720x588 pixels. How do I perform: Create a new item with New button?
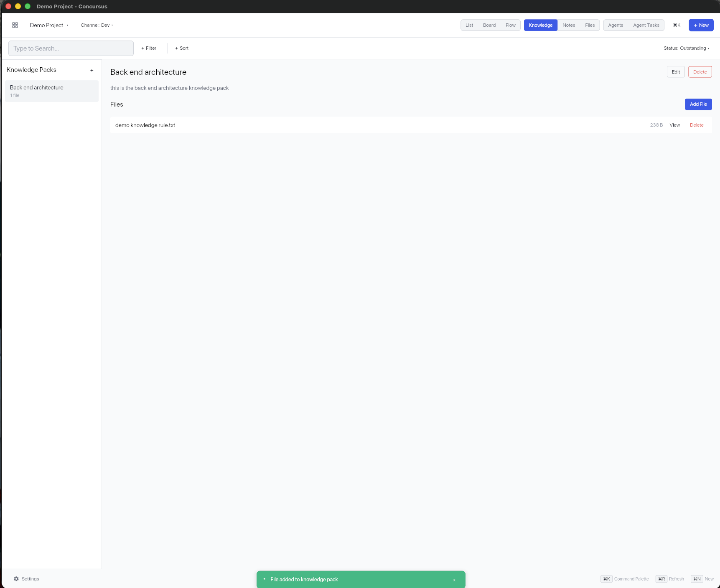(x=701, y=25)
